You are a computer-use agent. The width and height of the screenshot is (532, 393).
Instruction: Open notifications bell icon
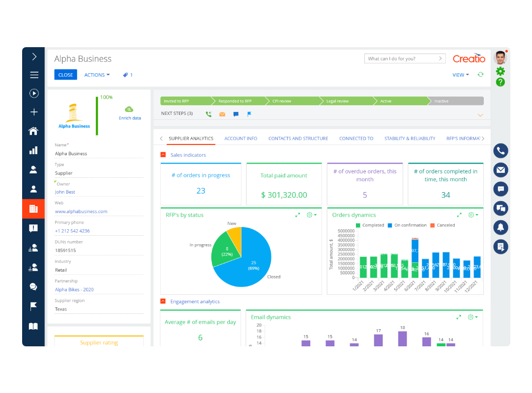[501, 227]
